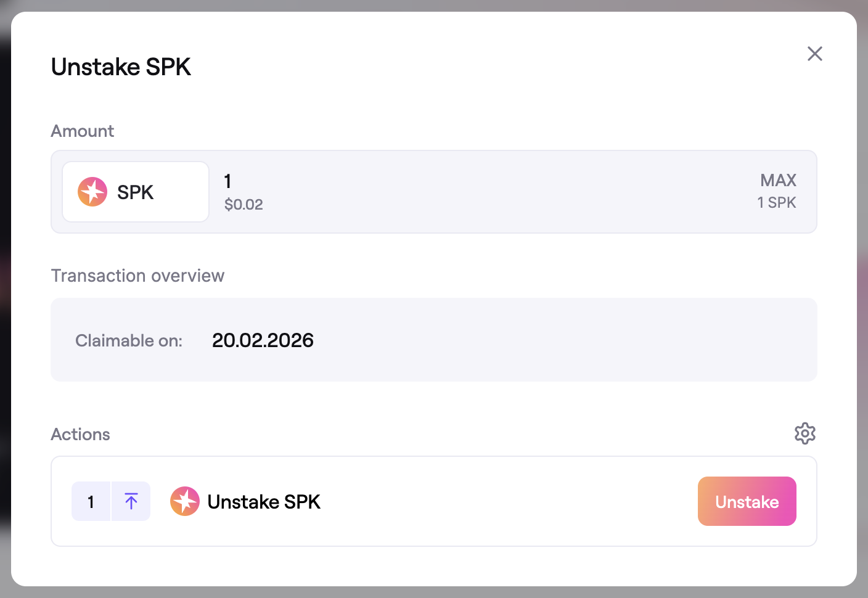
Task: Click the Unstake SPK dialog title
Action: pos(121,67)
